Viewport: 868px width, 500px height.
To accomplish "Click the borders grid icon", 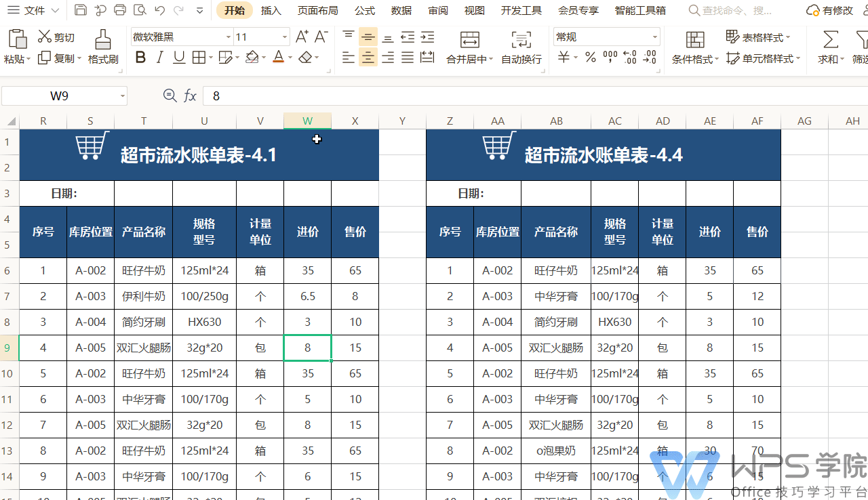I will [199, 58].
